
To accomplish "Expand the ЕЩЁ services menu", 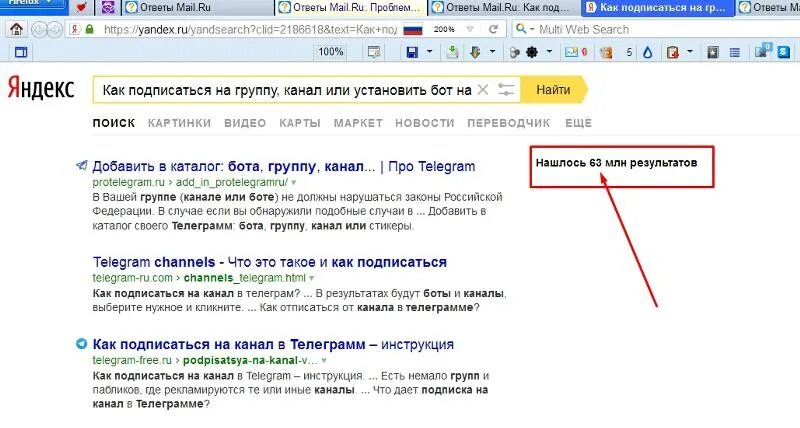I will pos(578,123).
